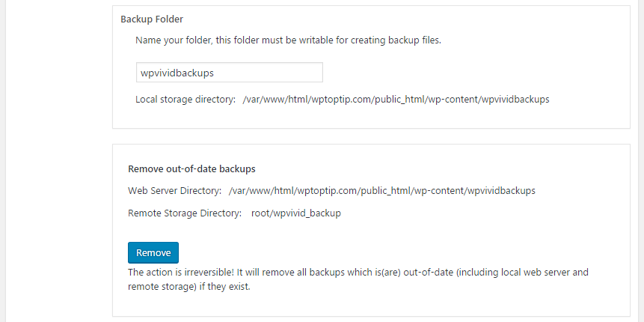Focus the wpvividbackups folder name field

(229, 73)
